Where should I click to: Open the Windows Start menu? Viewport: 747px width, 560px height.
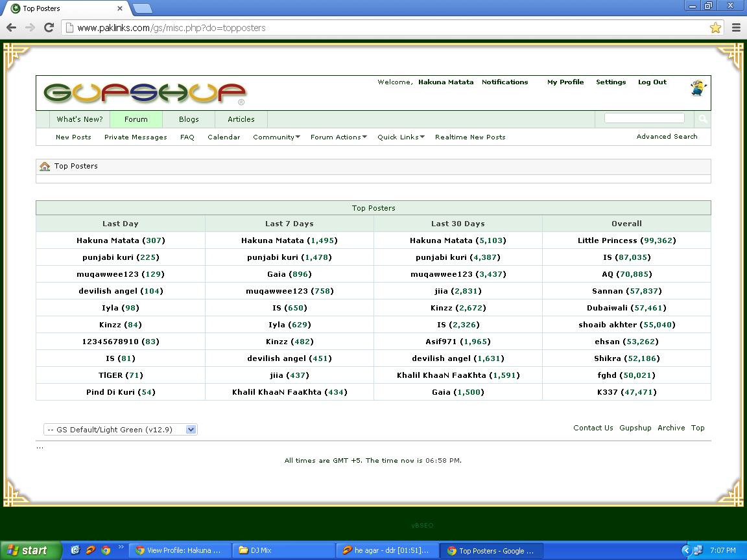point(30,550)
